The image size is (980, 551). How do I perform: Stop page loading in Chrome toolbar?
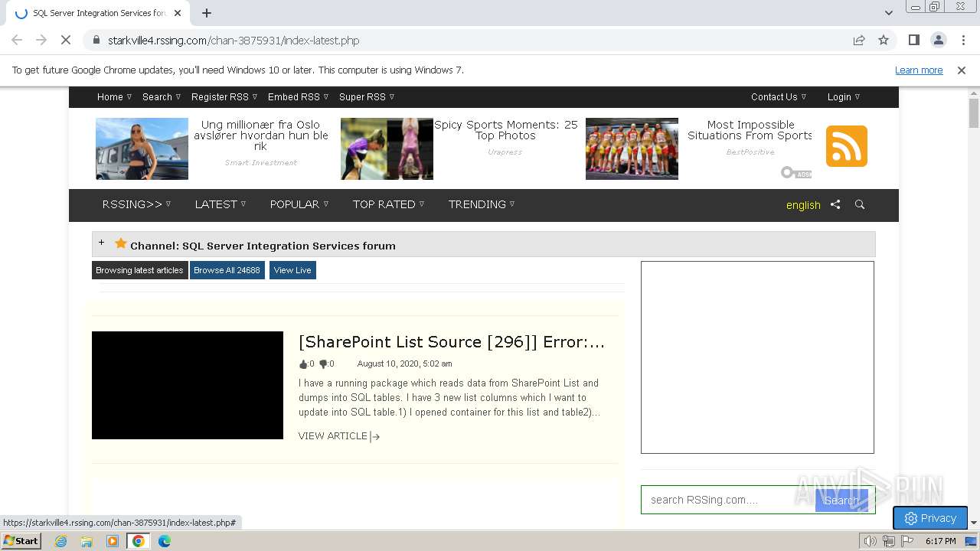click(x=66, y=40)
